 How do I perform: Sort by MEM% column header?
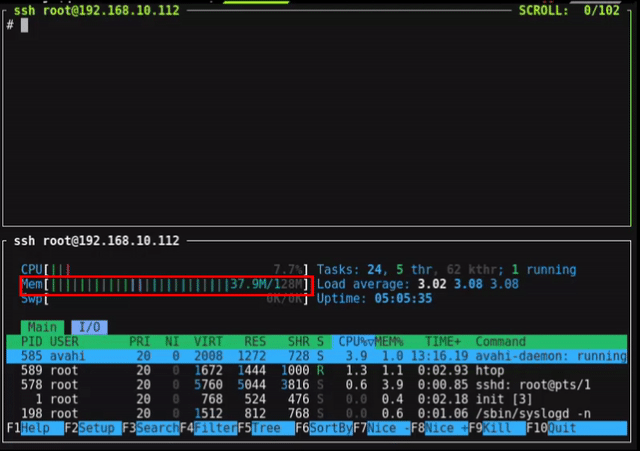[392, 342]
